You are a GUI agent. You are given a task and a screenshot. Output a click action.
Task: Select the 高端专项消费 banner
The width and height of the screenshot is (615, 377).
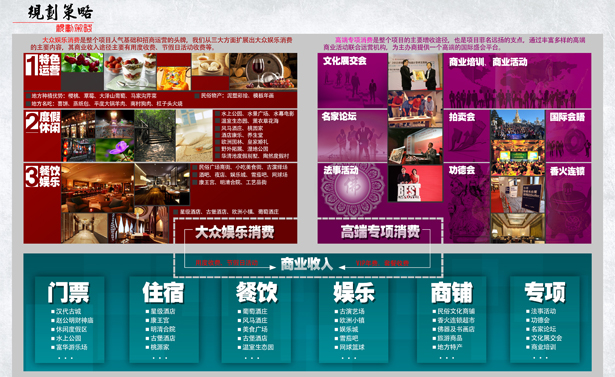coord(380,231)
